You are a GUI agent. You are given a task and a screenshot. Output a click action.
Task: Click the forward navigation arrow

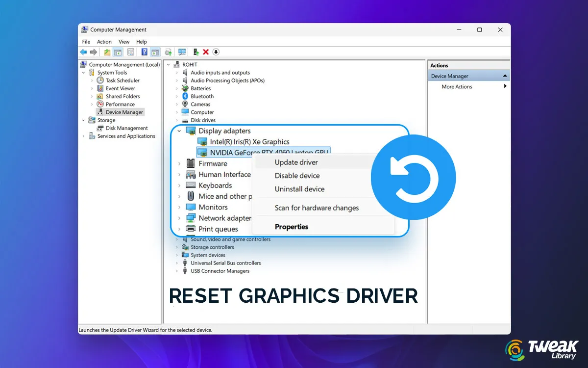(x=94, y=52)
